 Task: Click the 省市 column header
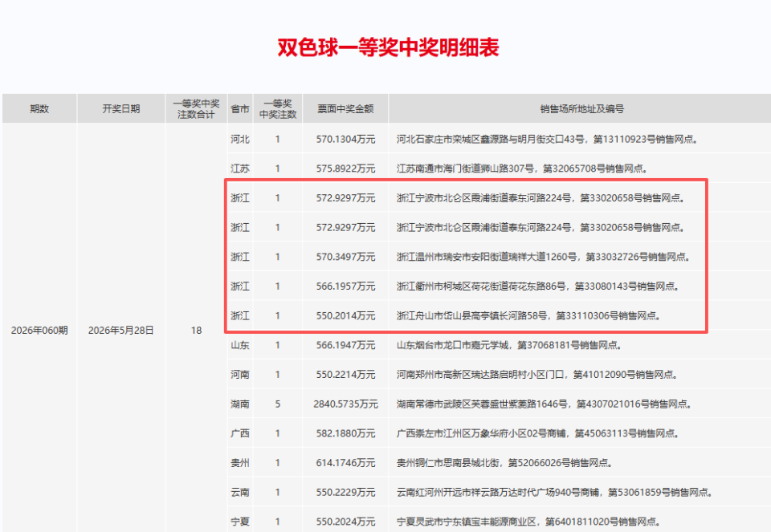coord(240,108)
